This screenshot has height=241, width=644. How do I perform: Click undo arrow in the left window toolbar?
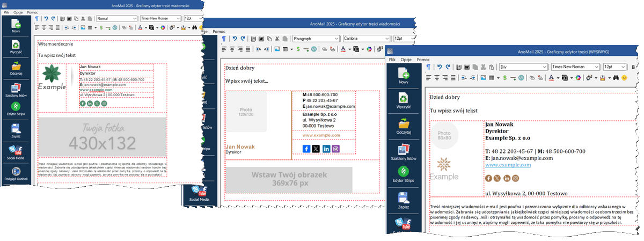(46, 19)
